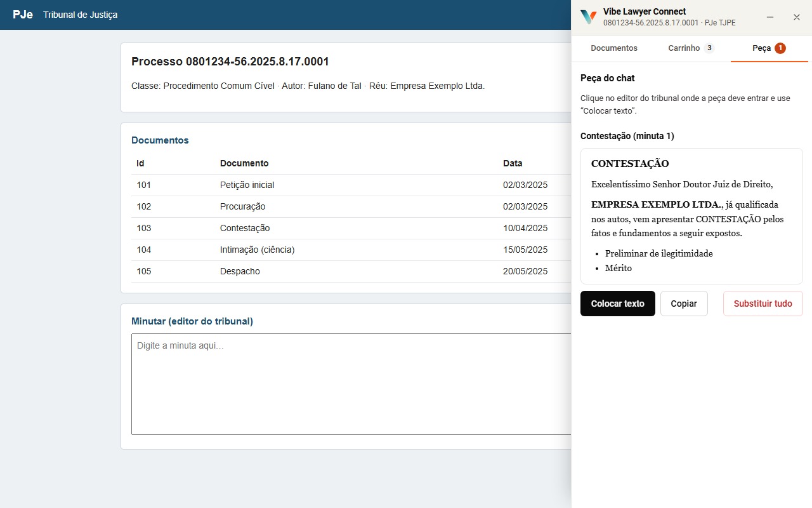Click the Peça notification badge 1
Screen dimensions: 812x508
click(x=780, y=48)
